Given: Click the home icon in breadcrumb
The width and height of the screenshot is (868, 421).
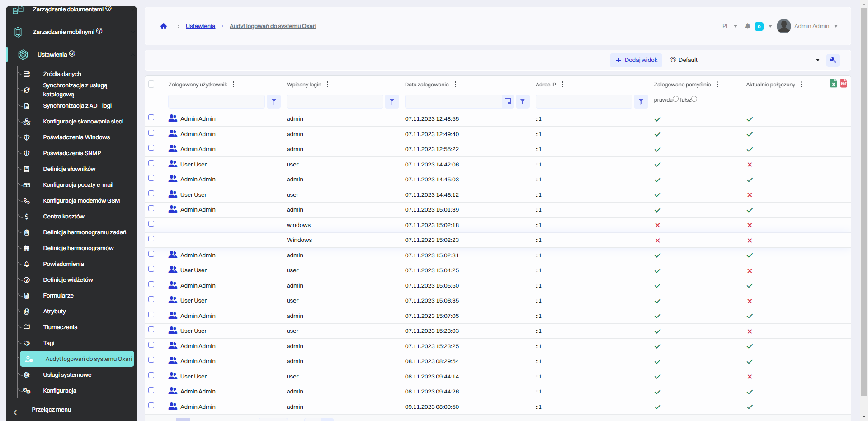Looking at the screenshot, I should click(164, 26).
